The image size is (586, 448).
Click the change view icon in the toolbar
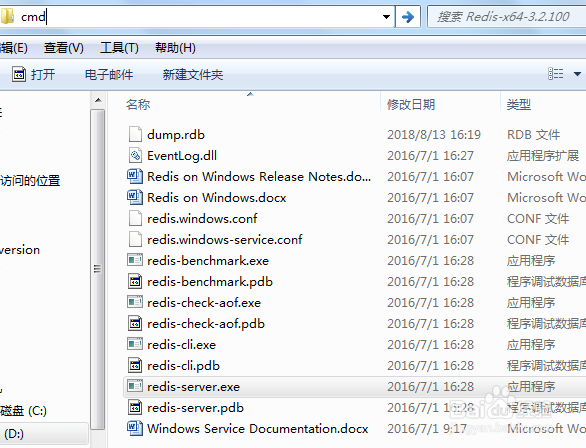coord(556,74)
